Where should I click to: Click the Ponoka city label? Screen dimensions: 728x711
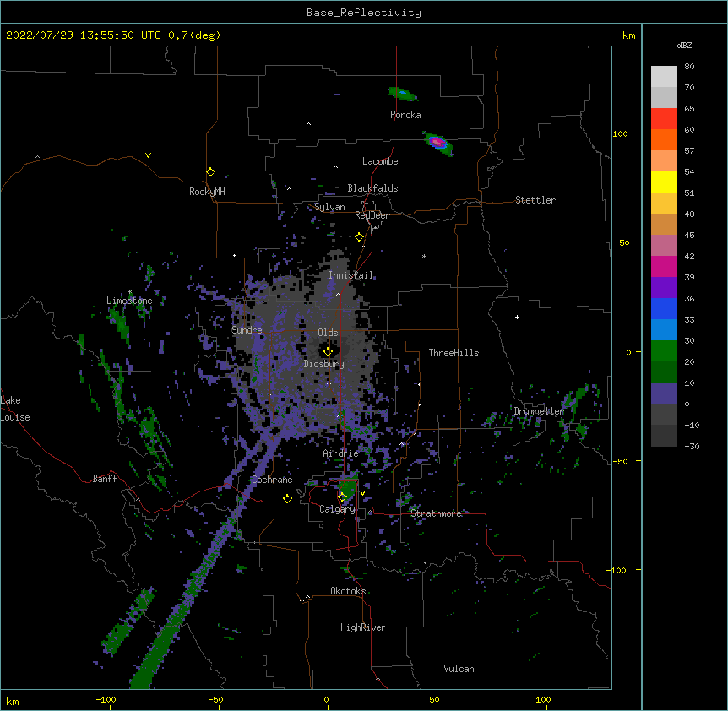click(405, 115)
